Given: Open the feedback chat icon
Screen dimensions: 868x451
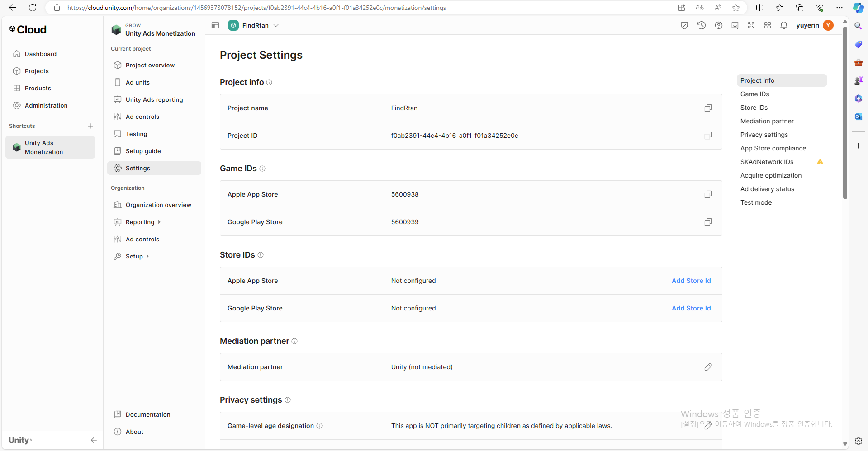Looking at the screenshot, I should [735, 25].
